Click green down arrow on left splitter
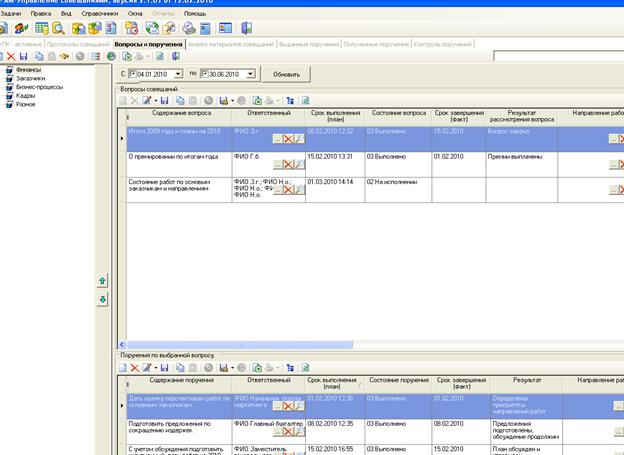 [x=102, y=299]
